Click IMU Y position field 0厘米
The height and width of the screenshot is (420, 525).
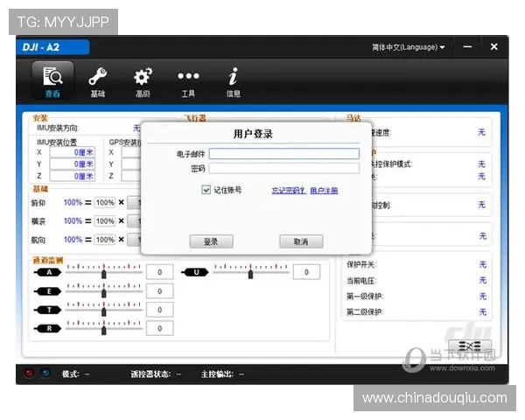pyautogui.click(x=73, y=164)
